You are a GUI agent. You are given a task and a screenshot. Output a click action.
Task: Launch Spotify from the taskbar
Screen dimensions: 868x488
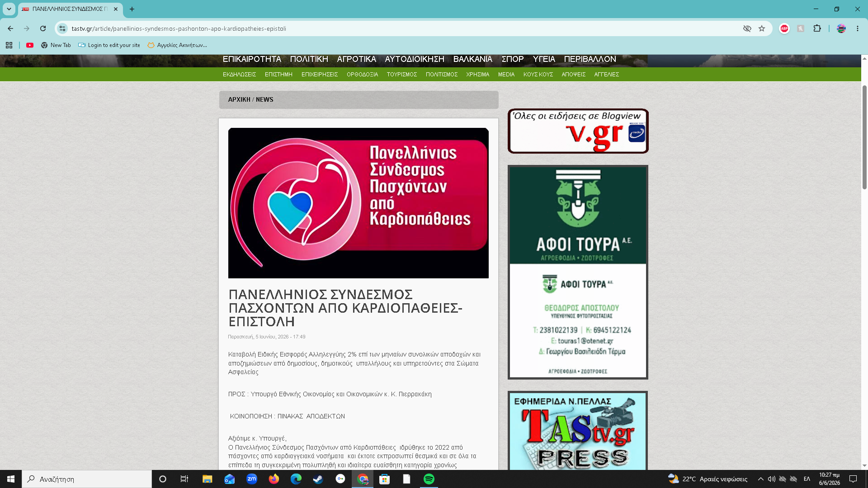click(429, 479)
